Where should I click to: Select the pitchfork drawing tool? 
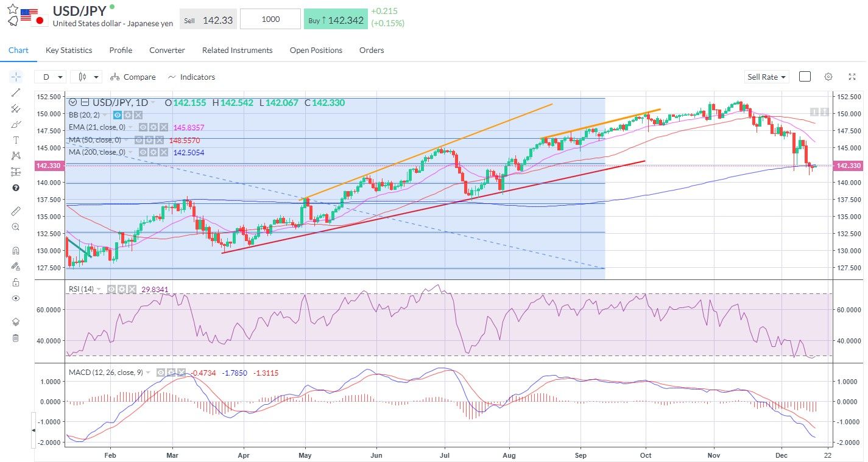[16, 108]
